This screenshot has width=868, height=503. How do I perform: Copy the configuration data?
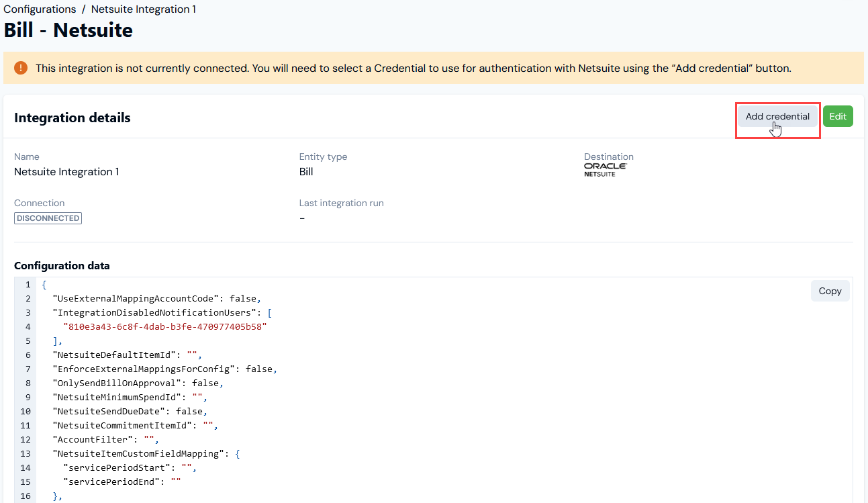(x=830, y=291)
